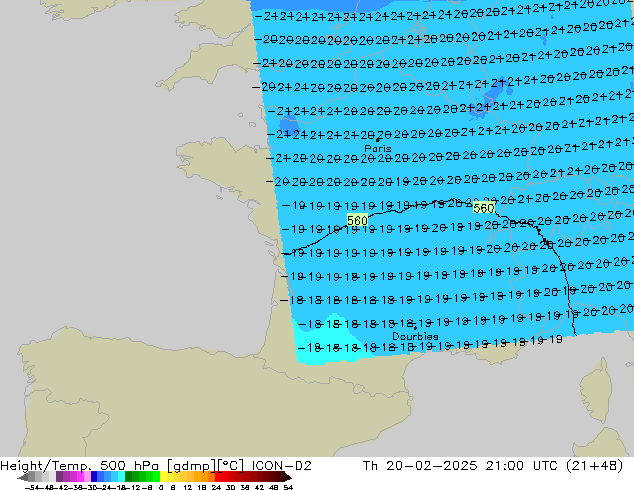The width and height of the screenshot is (634, 490).
Task: Click the Dourbies location label
Action: (x=415, y=336)
